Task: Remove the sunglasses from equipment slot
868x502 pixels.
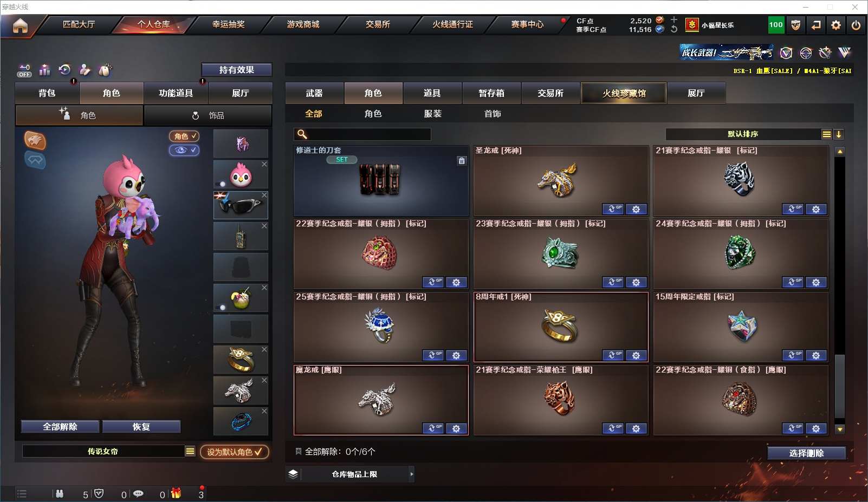Action: point(264,195)
